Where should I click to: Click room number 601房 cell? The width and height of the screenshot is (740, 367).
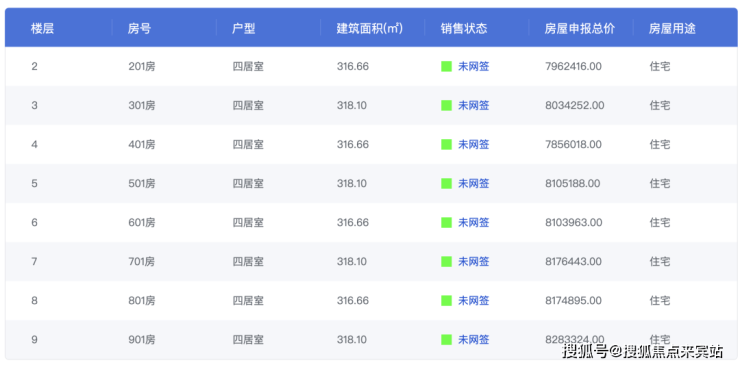(x=142, y=222)
